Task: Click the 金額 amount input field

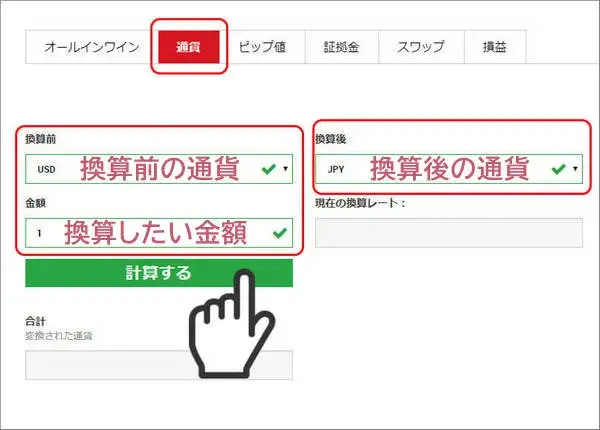Action: [159, 233]
